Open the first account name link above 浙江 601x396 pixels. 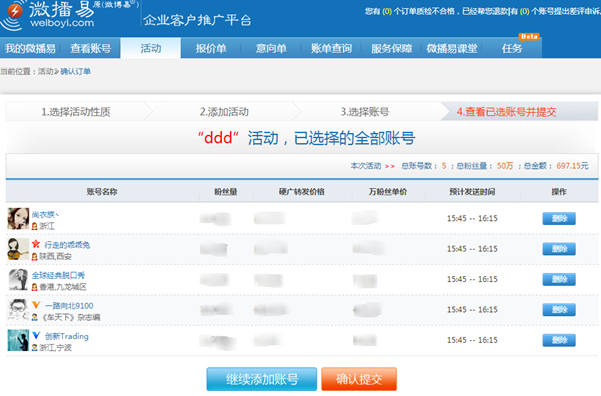45,214
